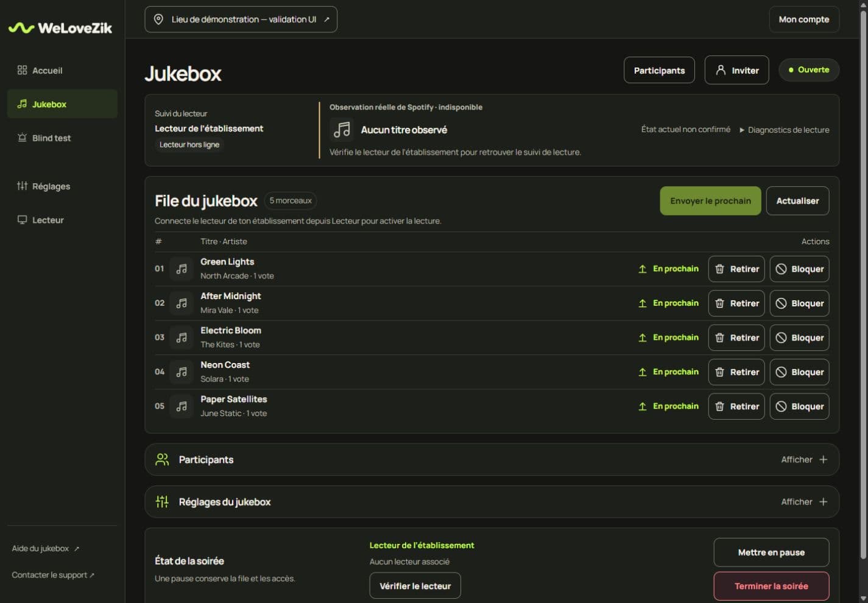The width and height of the screenshot is (868, 603).
Task: Retirer the After Midnight track
Action: point(736,303)
